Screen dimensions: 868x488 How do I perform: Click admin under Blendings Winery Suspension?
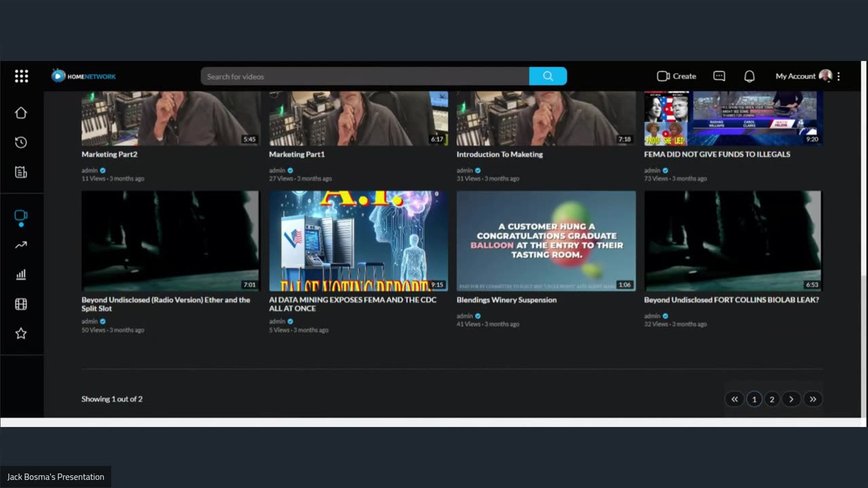(x=465, y=316)
